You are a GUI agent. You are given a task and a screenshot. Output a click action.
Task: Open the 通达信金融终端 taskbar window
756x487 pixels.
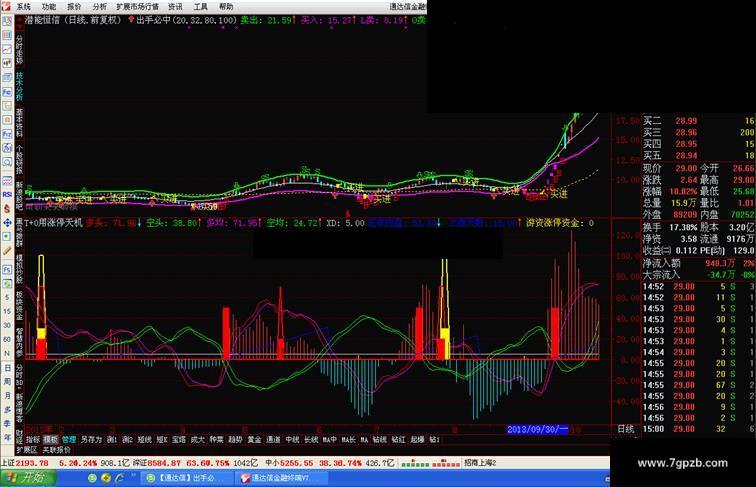pos(282,478)
